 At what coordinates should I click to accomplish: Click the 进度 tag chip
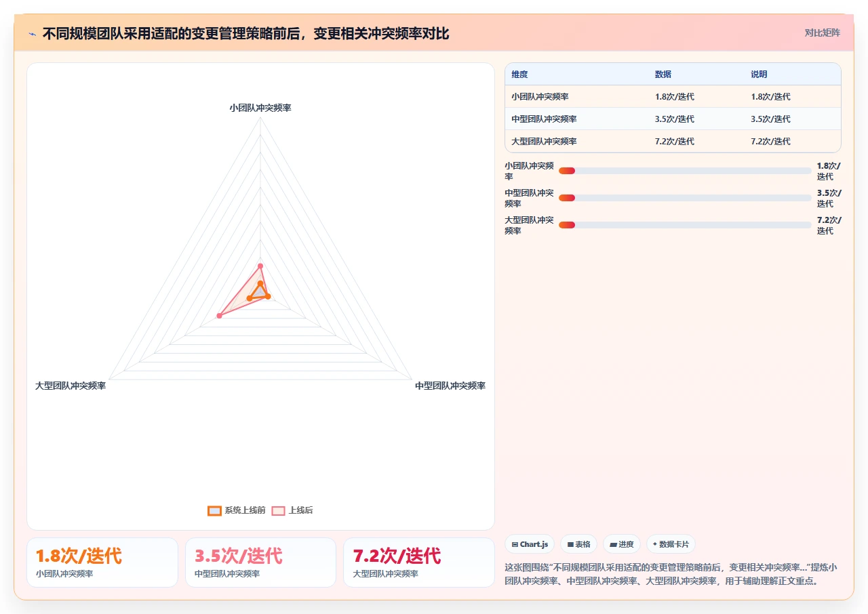(x=621, y=544)
